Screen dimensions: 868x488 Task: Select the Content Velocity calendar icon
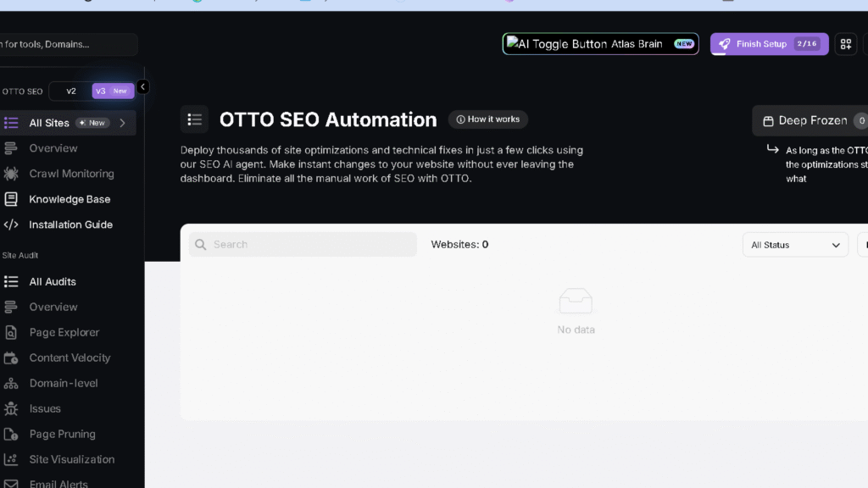[12, 358]
